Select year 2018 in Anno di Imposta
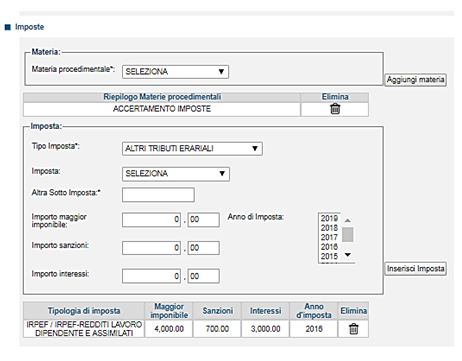Screen dimensions: 462x361 pos(329,228)
